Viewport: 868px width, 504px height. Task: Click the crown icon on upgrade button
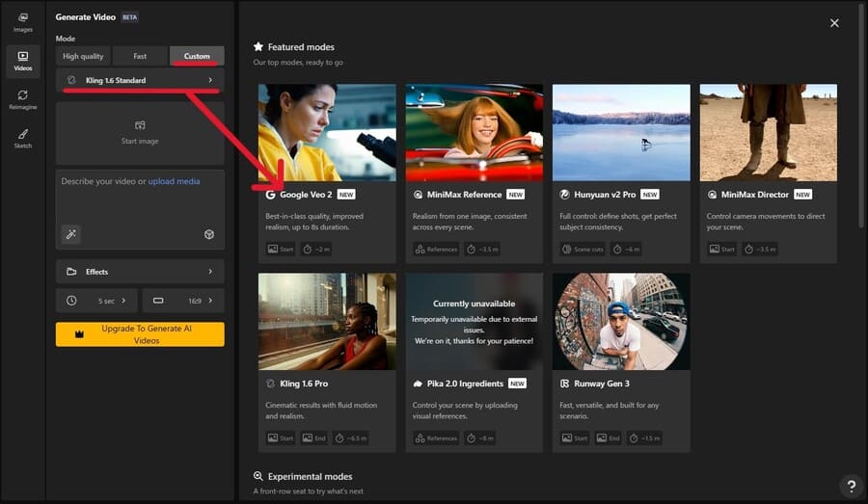79,334
